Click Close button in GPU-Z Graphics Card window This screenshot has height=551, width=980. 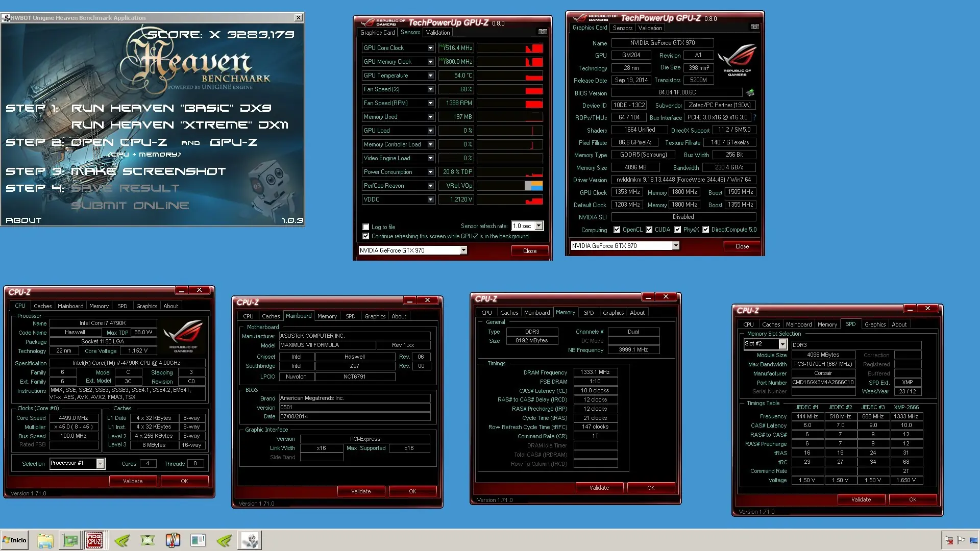[x=742, y=246]
